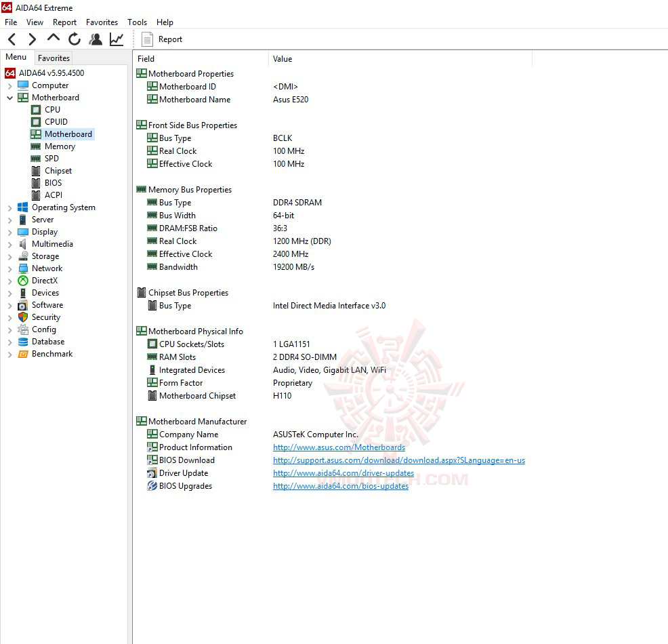The height and width of the screenshot is (644, 668).
Task: Select the CPUID tree item
Action: pyautogui.click(x=56, y=122)
